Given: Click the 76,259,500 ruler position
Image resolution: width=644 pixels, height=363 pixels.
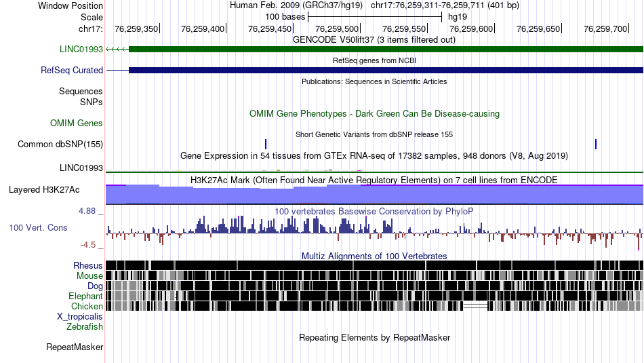Looking at the screenshot, I should coord(337,28).
